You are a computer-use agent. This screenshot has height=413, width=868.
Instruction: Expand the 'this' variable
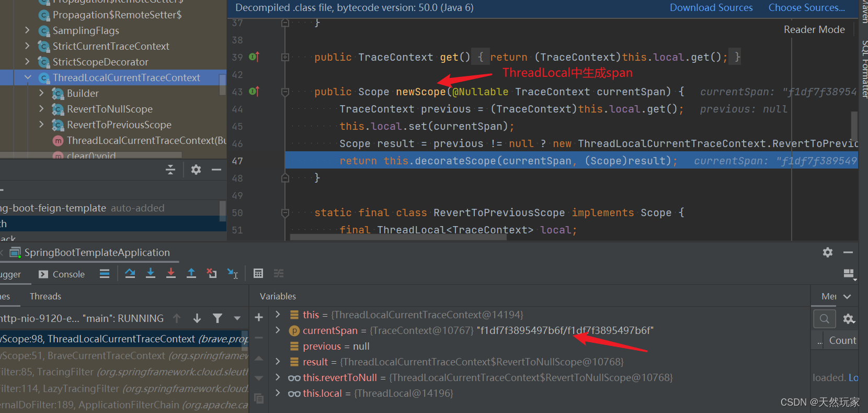click(278, 314)
